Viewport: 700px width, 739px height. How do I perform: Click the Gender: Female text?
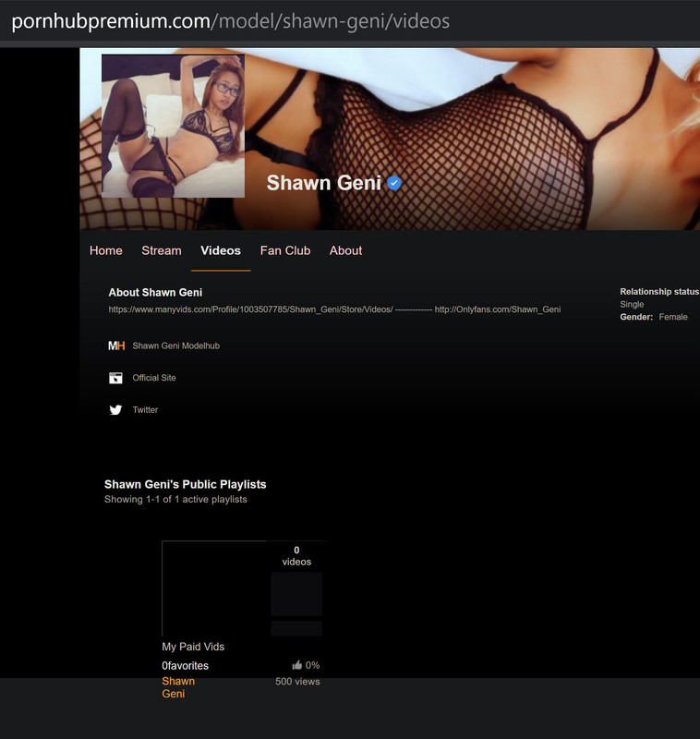point(654,317)
